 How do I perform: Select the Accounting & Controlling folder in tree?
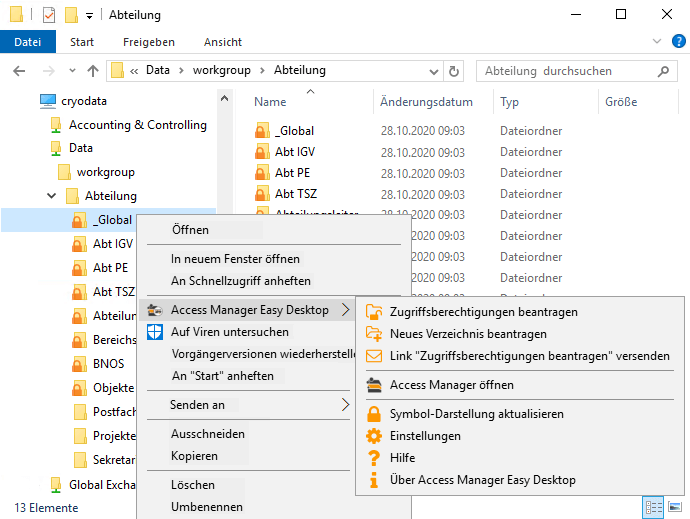pyautogui.click(x=137, y=125)
